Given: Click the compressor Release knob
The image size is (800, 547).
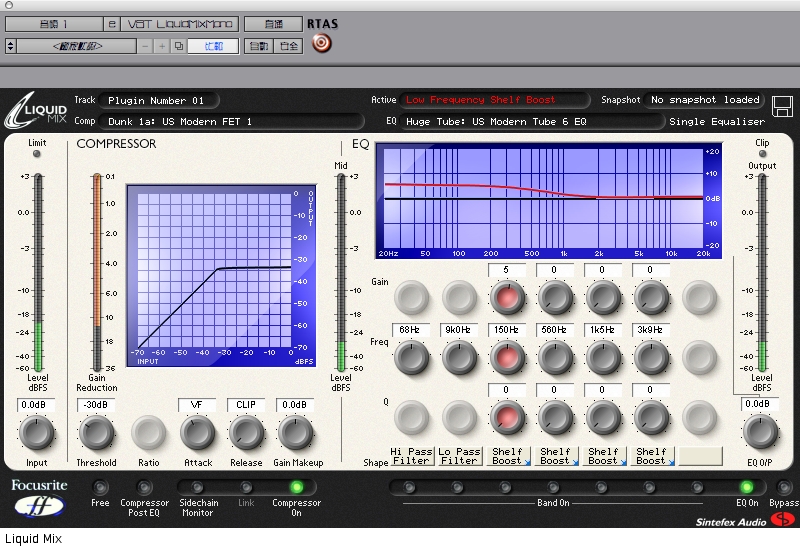Looking at the screenshot, I should click(246, 432).
